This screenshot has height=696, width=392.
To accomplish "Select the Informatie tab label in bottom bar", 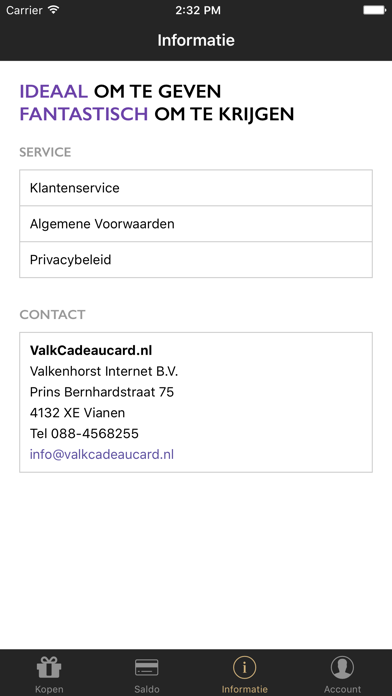I will (x=245, y=689).
